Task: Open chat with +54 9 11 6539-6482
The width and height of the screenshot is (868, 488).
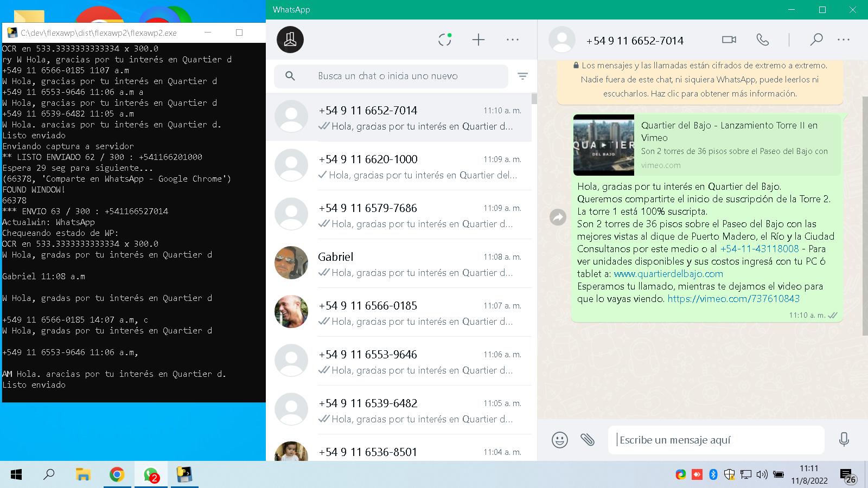Action: [x=399, y=410]
